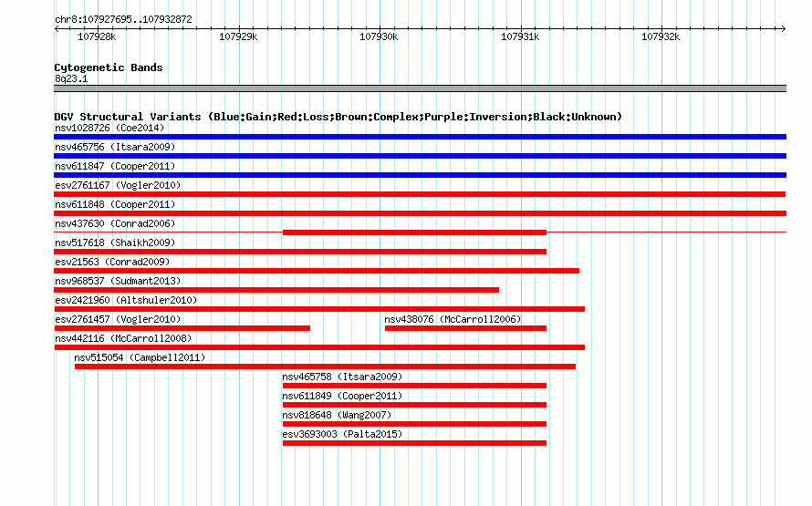Click the Cytogenetic Bands track title
The image size is (812, 506).
tap(109, 67)
